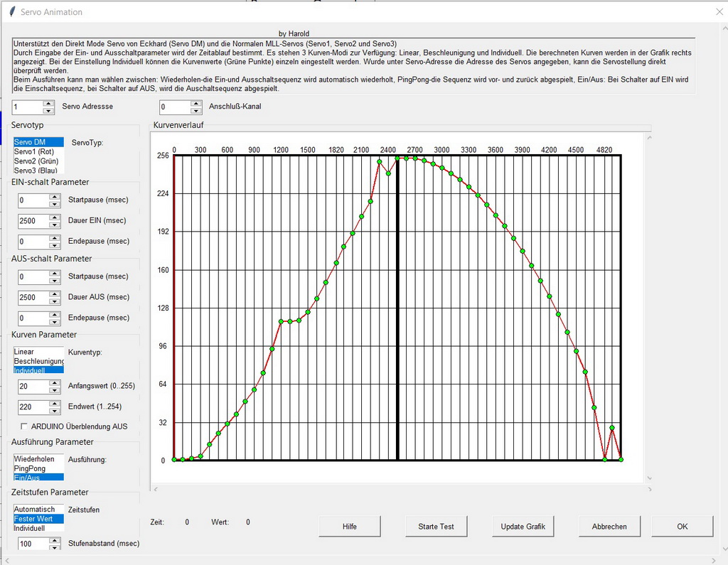The height and width of the screenshot is (565, 728).
Task: Select PingPong in Ausführung list
Action: [30, 468]
